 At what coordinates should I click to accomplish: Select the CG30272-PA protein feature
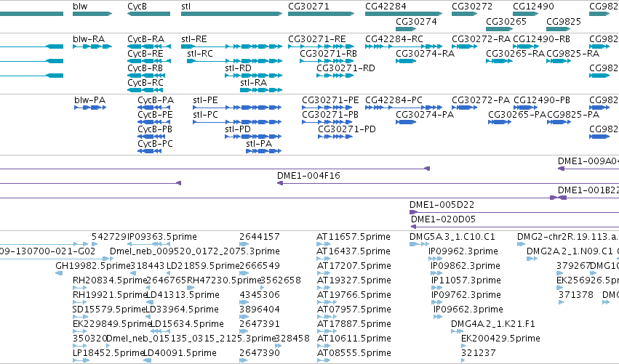(464, 108)
